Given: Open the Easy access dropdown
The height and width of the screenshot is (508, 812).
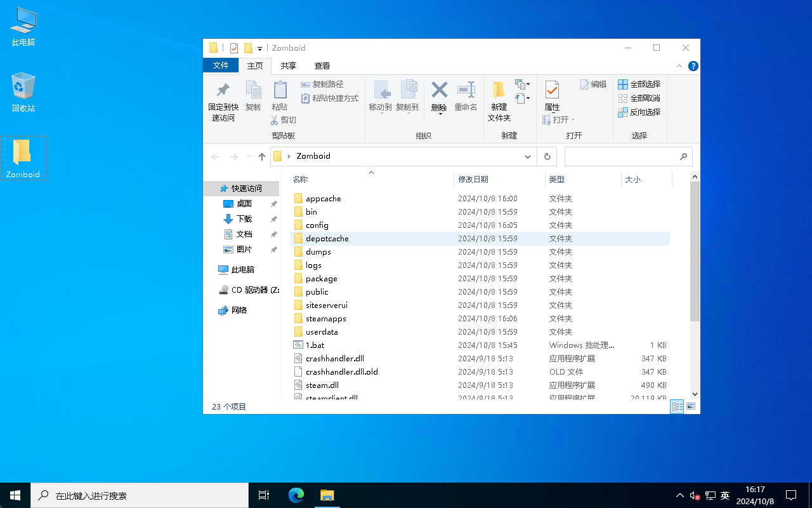Looking at the screenshot, I should [x=522, y=98].
